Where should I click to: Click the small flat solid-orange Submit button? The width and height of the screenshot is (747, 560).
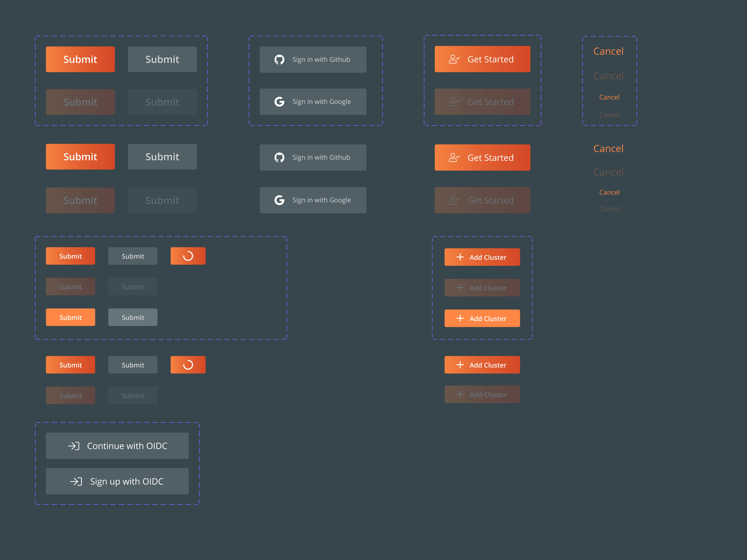coord(71,317)
